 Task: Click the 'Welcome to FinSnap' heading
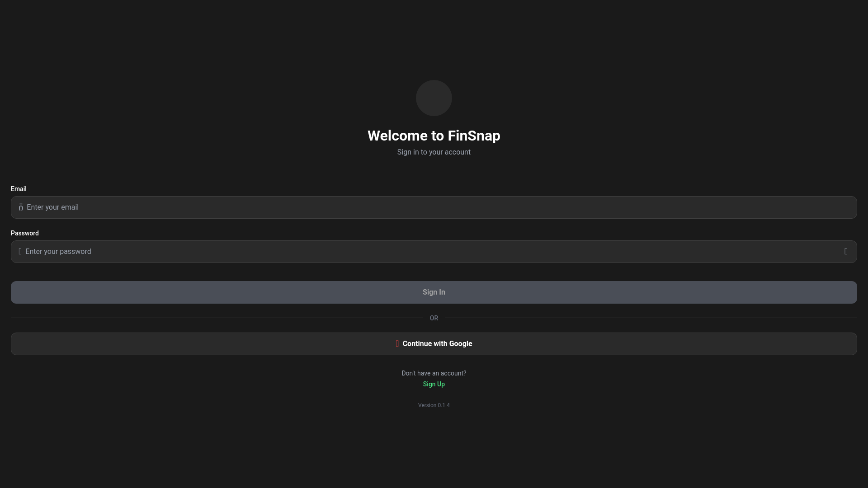pyautogui.click(x=434, y=136)
